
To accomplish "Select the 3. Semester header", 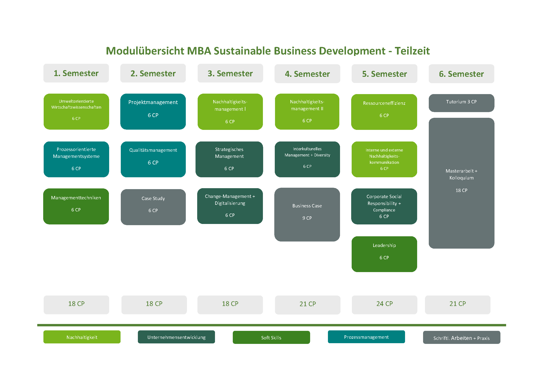I will 230,73.
